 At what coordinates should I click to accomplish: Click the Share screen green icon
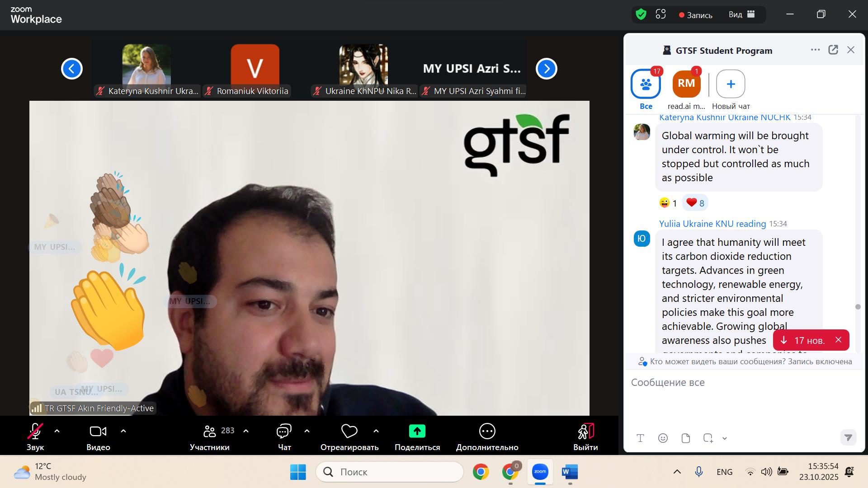(417, 432)
